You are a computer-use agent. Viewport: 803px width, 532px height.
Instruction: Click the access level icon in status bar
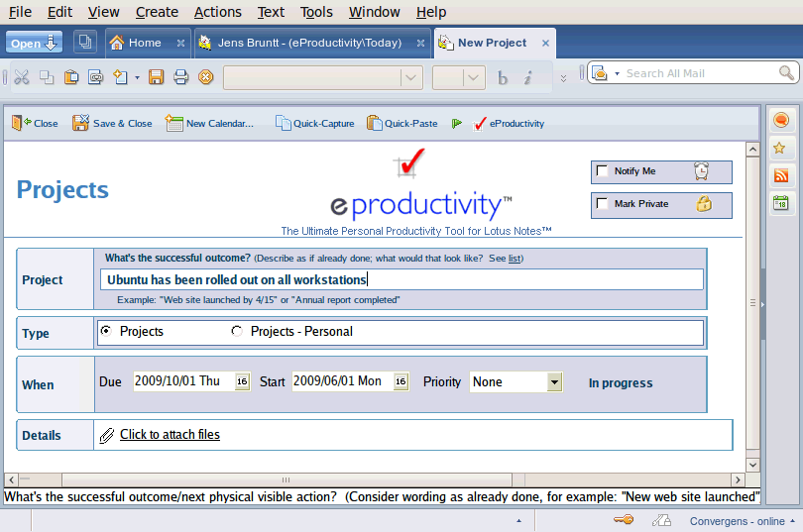pyautogui.click(x=661, y=521)
